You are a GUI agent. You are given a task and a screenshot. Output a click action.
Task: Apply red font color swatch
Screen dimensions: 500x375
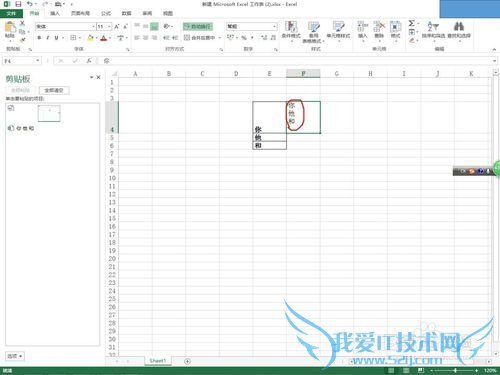104,38
